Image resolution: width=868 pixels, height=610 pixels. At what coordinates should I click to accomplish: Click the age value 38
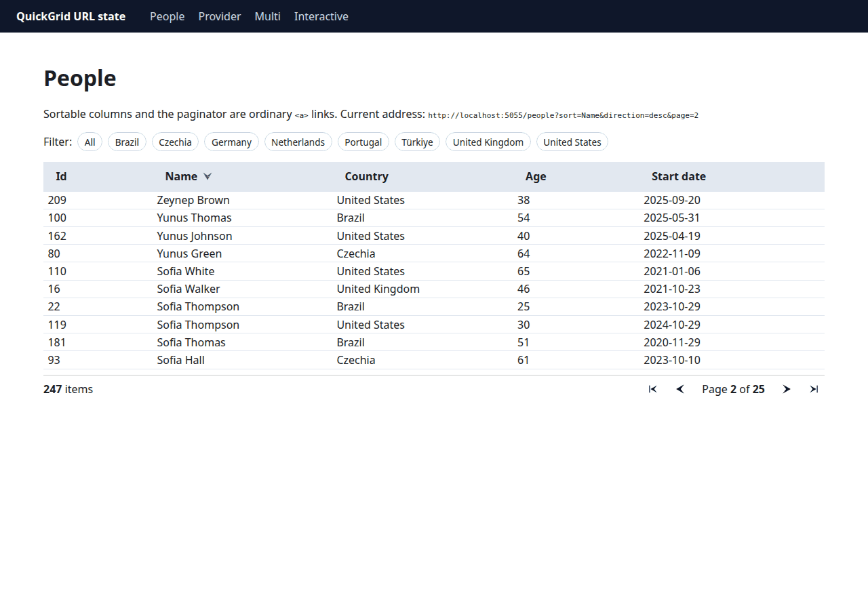pos(524,200)
